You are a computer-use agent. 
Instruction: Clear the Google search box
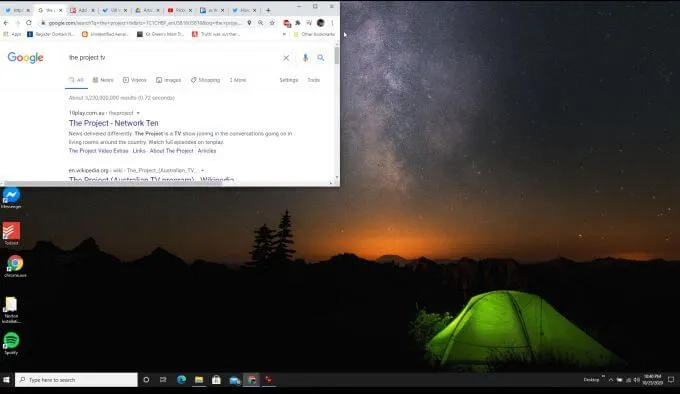(286, 58)
